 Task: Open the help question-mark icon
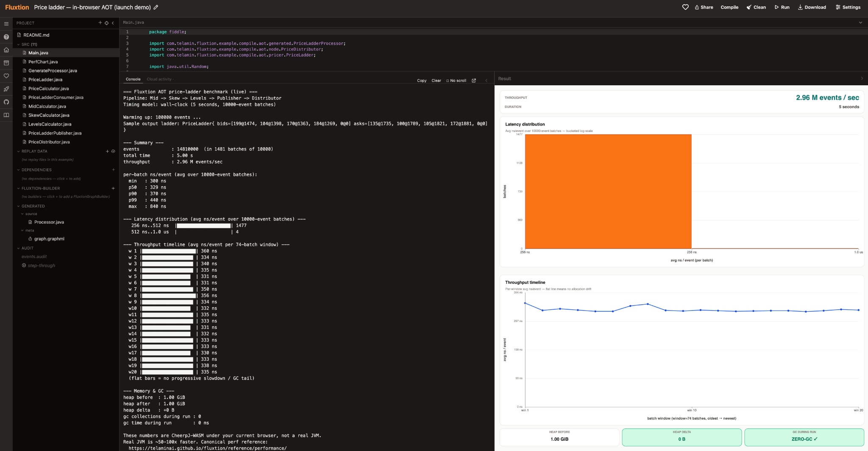tap(6, 37)
